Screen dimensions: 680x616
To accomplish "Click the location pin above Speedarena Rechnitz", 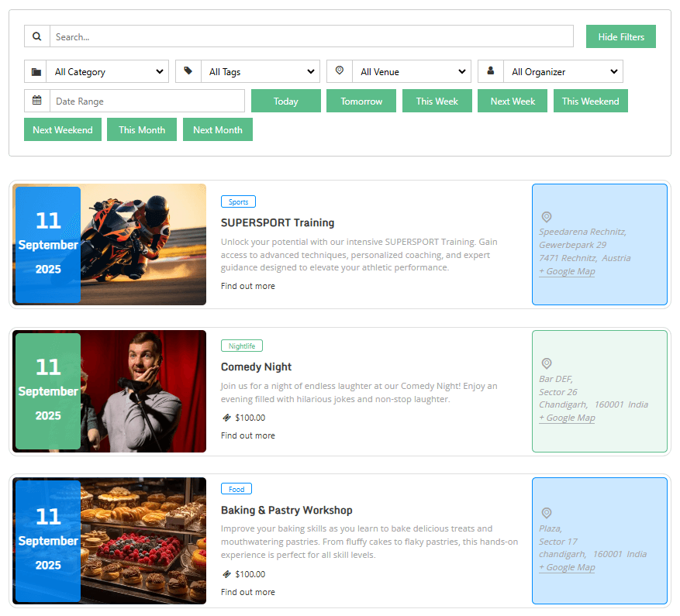I will click(546, 218).
